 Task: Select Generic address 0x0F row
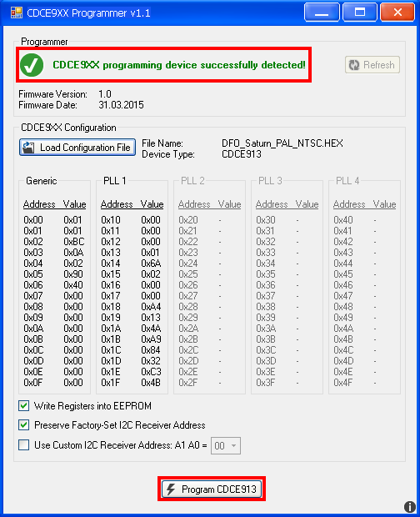coord(53,383)
